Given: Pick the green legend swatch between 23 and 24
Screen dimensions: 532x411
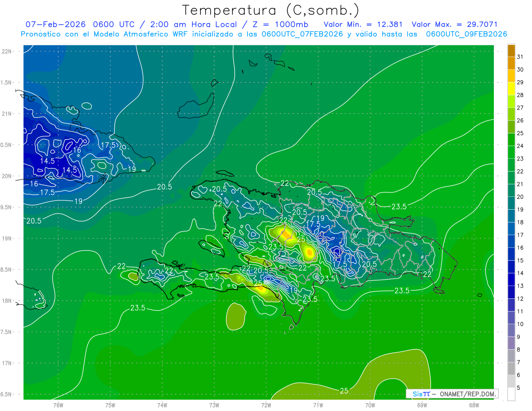Looking at the screenshot, I should [511, 152].
